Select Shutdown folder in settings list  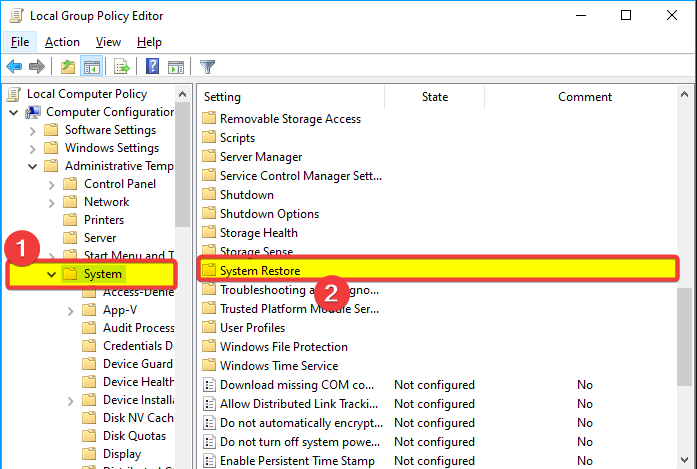(x=247, y=195)
